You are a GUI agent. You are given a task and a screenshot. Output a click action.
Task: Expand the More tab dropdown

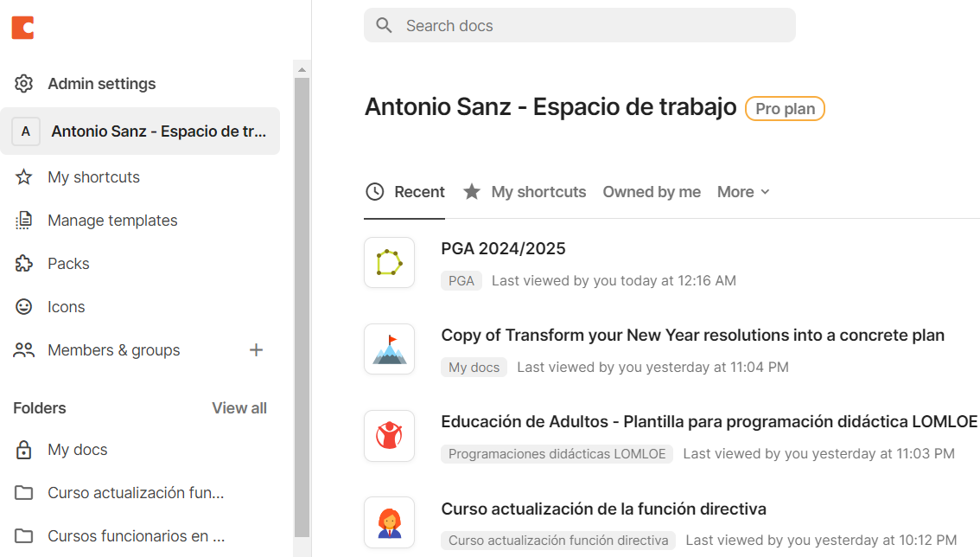point(743,192)
